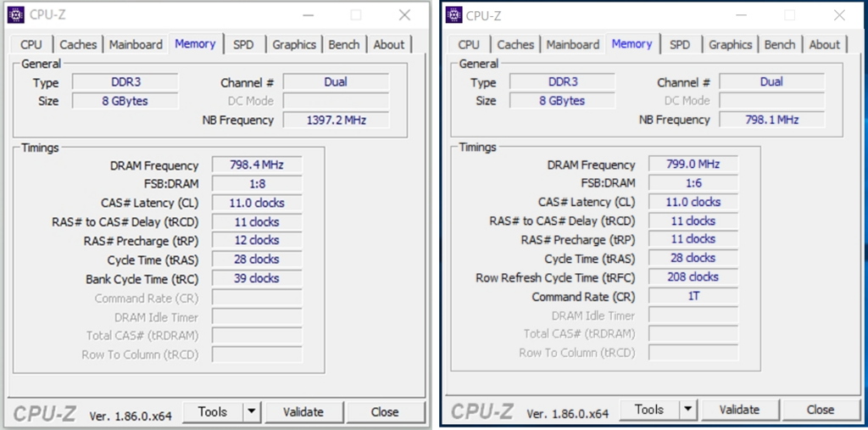Click Size field 8 GBytes in right window
Viewport: 868px width, 430px height.
[x=563, y=100]
